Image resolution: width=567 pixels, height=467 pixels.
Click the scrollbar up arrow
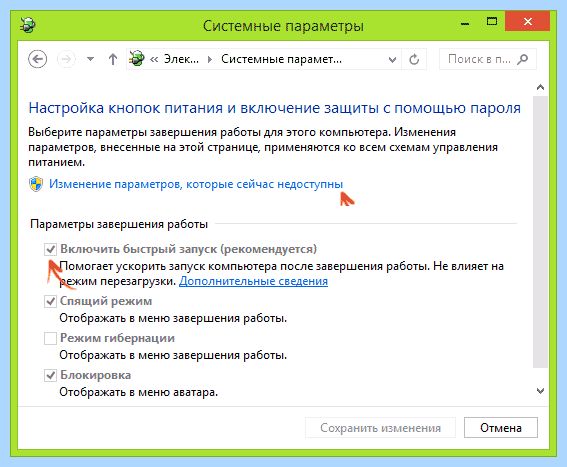pos(540,87)
